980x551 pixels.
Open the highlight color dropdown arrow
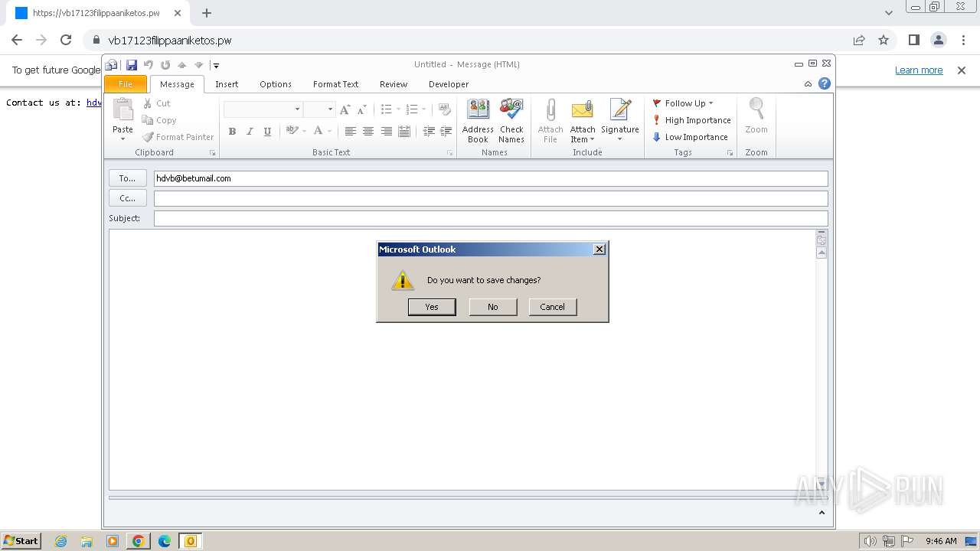pyautogui.click(x=304, y=132)
